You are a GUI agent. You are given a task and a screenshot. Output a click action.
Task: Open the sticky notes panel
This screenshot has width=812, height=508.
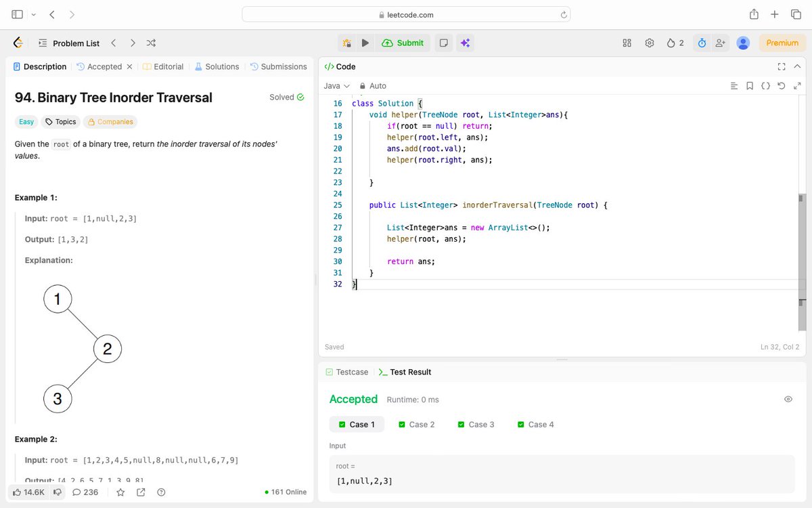pyautogui.click(x=443, y=42)
